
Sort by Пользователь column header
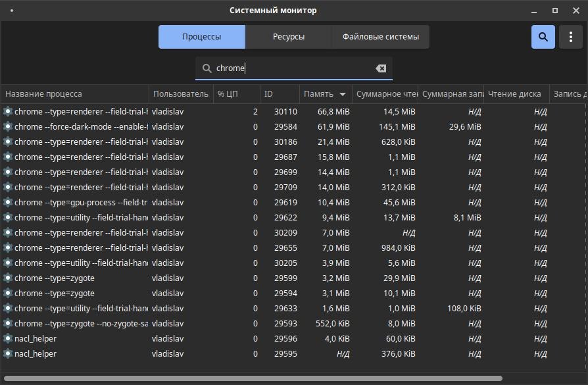181,94
